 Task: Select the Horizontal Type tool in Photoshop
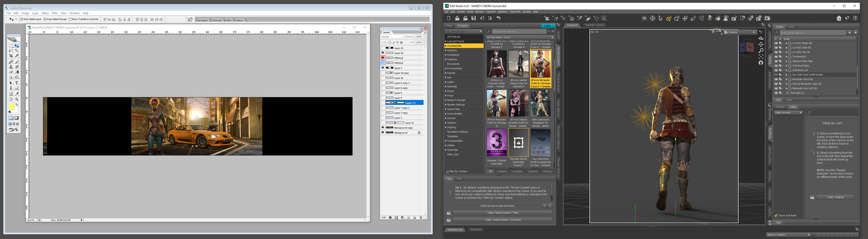click(17, 83)
